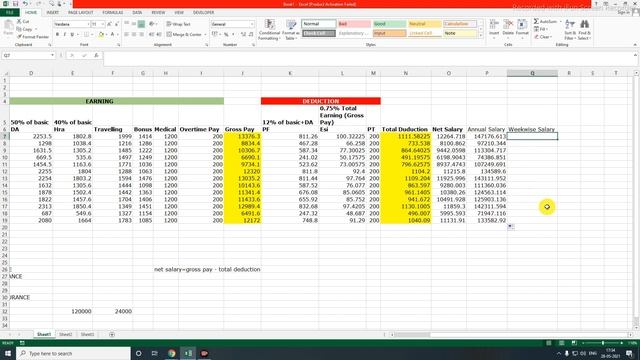Toggle Bold formatting
The width and height of the screenshot is (640, 360).
tap(57, 35)
